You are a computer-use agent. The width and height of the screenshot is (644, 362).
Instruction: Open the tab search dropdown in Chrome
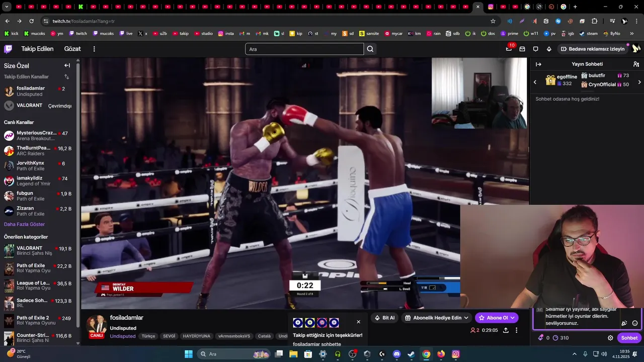tap(7, 7)
